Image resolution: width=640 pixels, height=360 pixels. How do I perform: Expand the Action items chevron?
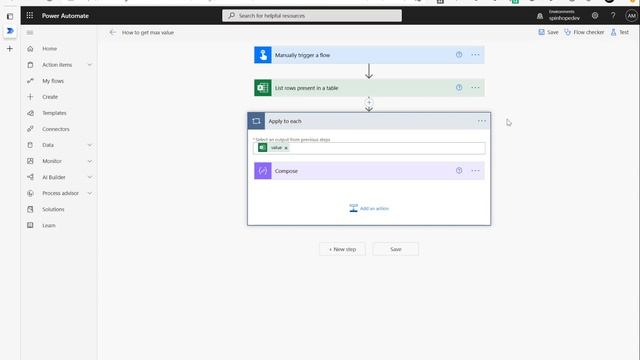pos(89,65)
